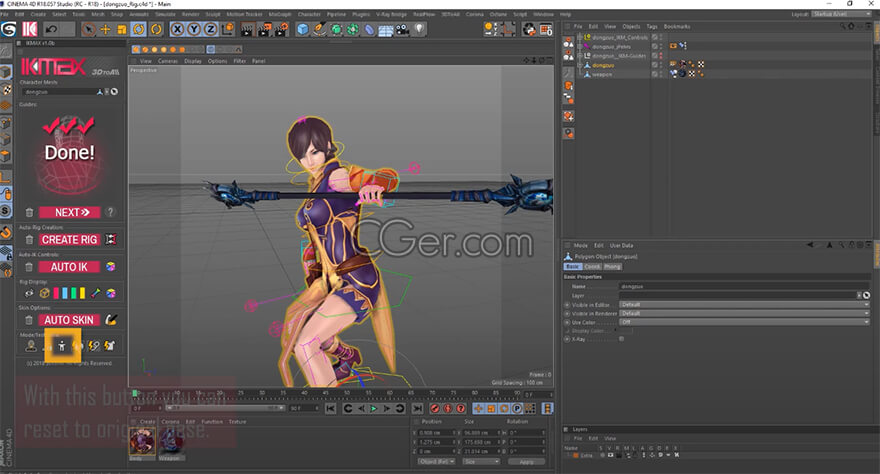Go to the start of the animation
The image size is (880, 474).
point(331,408)
